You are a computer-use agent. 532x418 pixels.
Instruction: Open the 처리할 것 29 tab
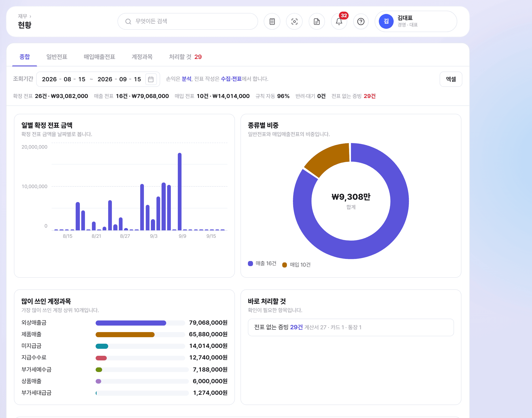185,57
